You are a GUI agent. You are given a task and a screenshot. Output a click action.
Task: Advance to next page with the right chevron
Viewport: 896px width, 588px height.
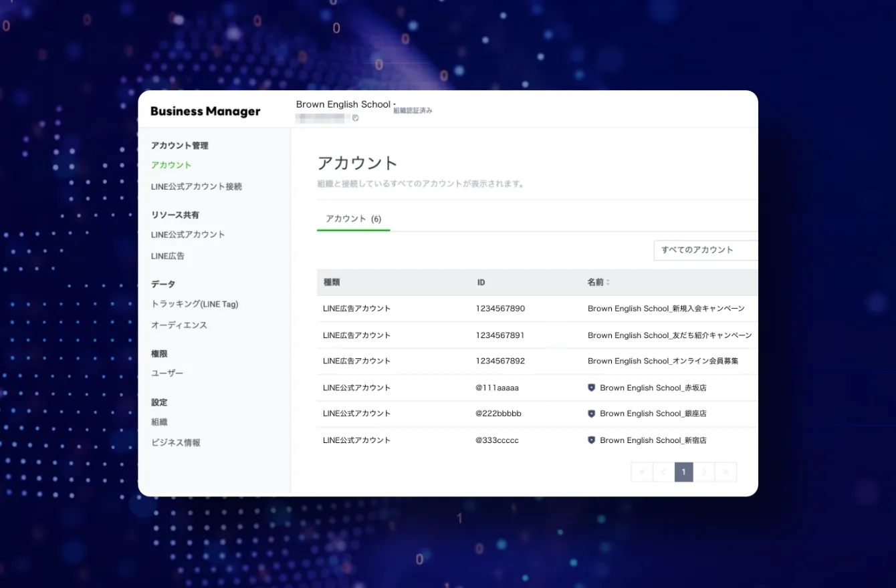click(704, 472)
